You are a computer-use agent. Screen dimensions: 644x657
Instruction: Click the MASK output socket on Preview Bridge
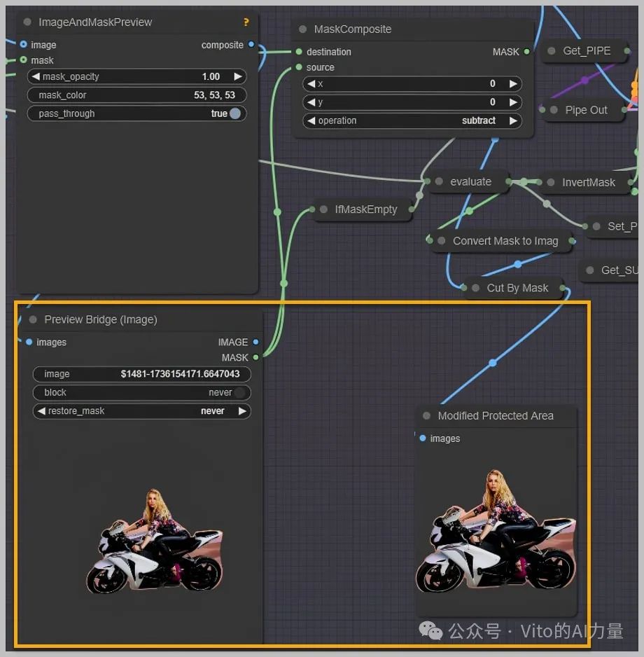pos(255,357)
